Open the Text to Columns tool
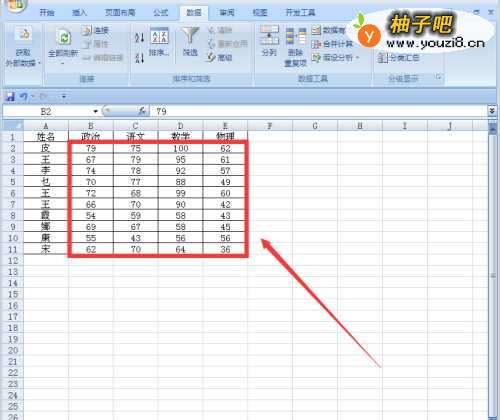 [x=269, y=35]
